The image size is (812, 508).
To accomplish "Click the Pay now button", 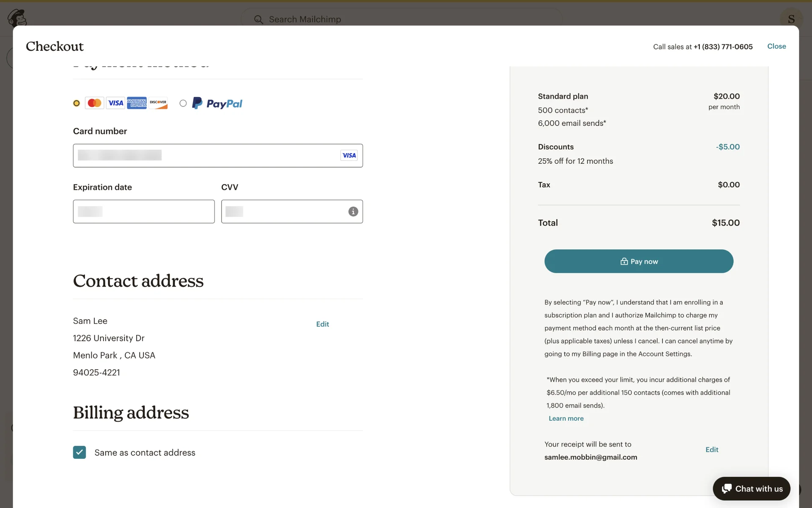I will pos(639,261).
